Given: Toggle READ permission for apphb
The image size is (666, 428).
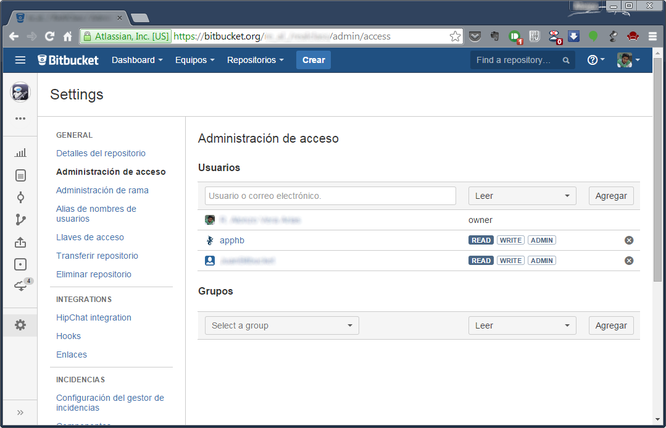Looking at the screenshot, I should coord(481,240).
